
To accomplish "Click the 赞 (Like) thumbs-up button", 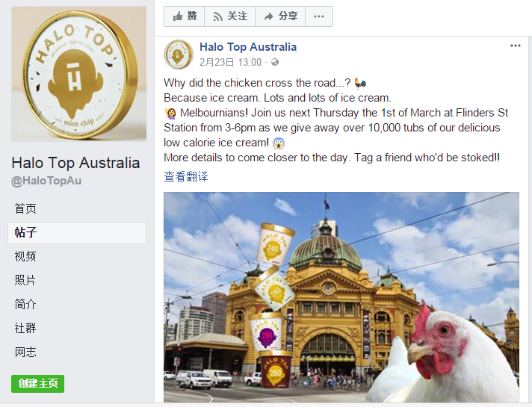I will (185, 16).
